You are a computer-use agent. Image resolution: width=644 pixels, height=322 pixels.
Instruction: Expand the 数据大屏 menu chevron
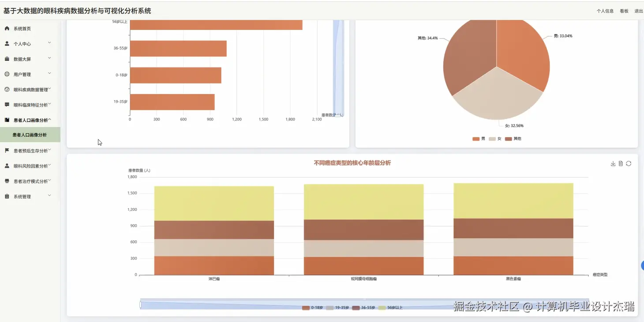49,58
